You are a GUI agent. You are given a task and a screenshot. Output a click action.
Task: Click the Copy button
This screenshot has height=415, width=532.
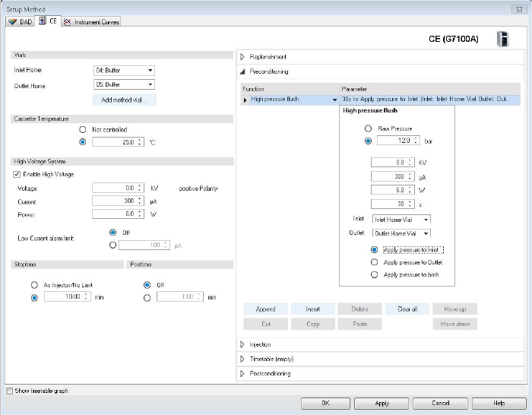[x=313, y=324]
